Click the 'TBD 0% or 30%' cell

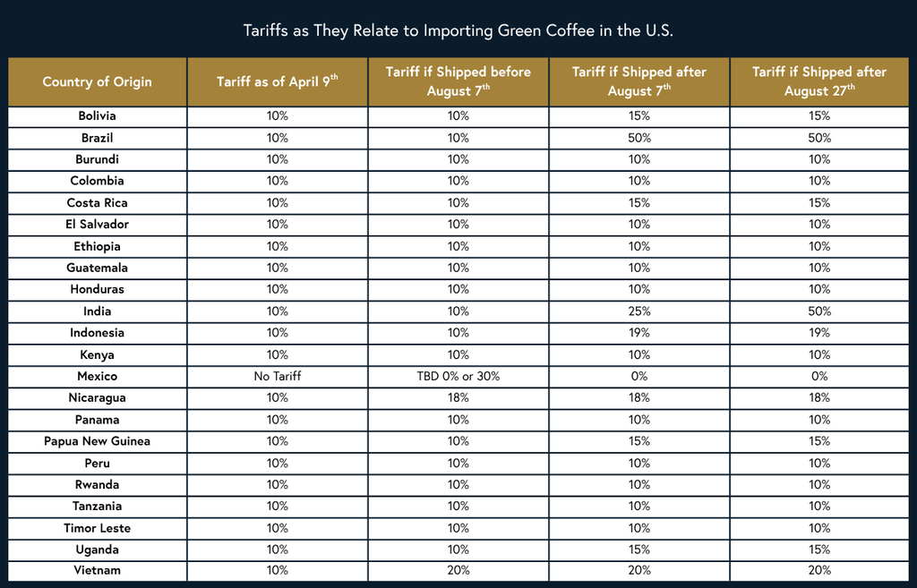(458, 377)
